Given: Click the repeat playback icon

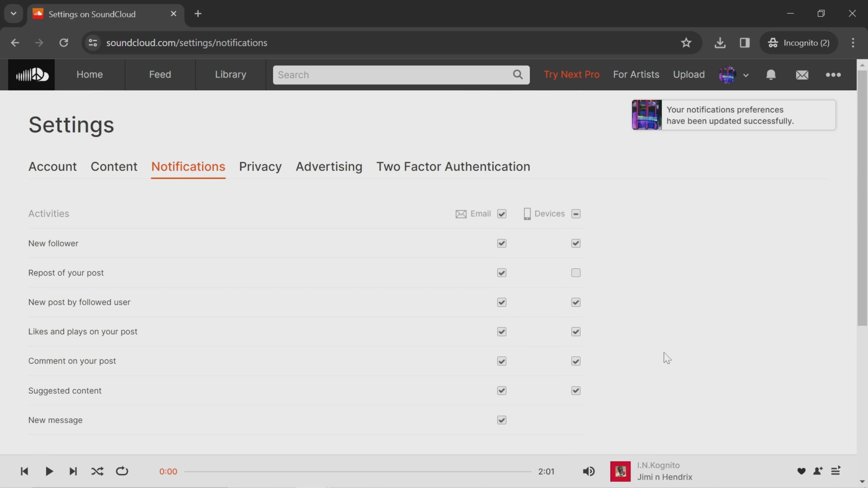Looking at the screenshot, I should (122, 471).
